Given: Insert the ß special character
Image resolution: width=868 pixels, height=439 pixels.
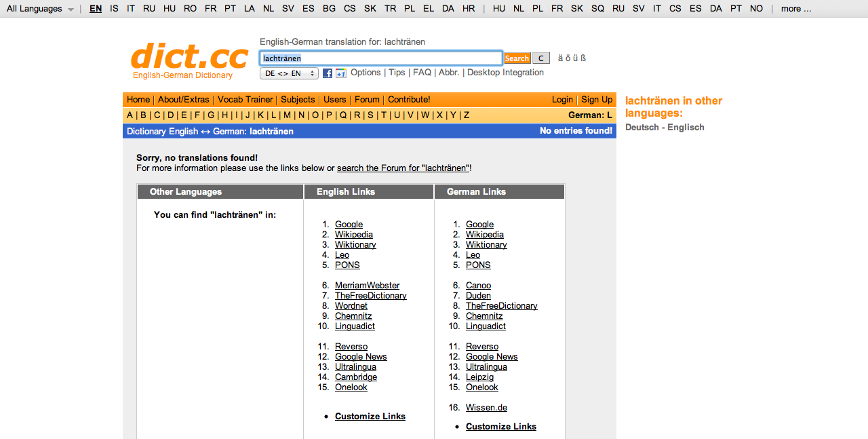Looking at the screenshot, I should (583, 58).
